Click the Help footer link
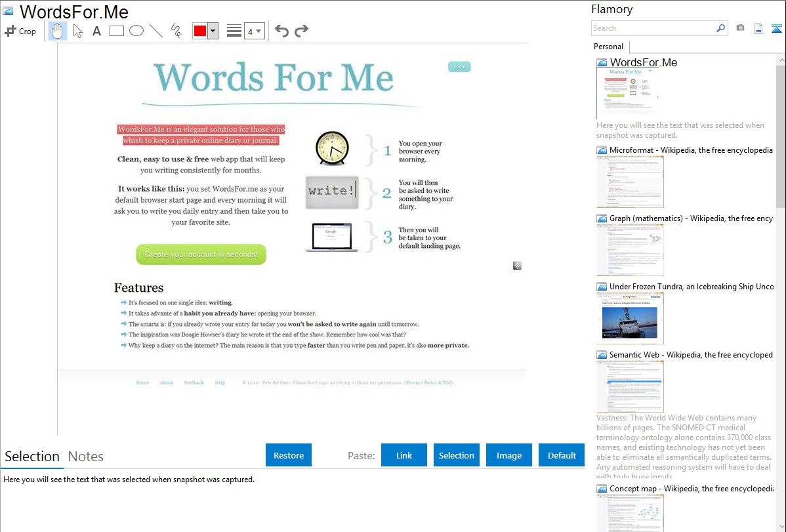 [x=220, y=382]
